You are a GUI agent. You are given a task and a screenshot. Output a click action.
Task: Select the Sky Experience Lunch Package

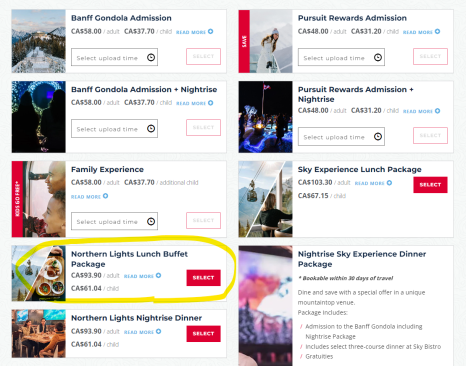(x=430, y=185)
